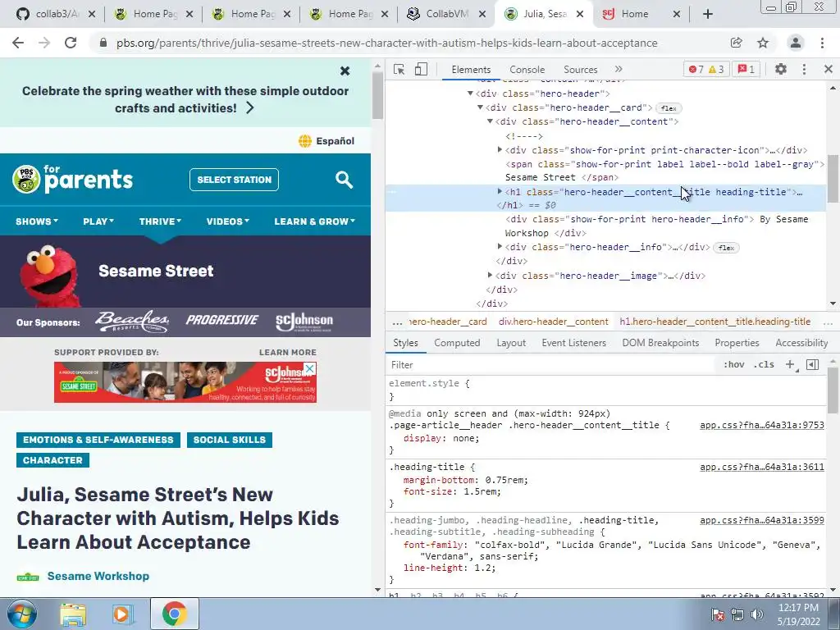The height and width of the screenshot is (630, 840).
Task: Click the red issues counter showing 1
Action: point(746,69)
